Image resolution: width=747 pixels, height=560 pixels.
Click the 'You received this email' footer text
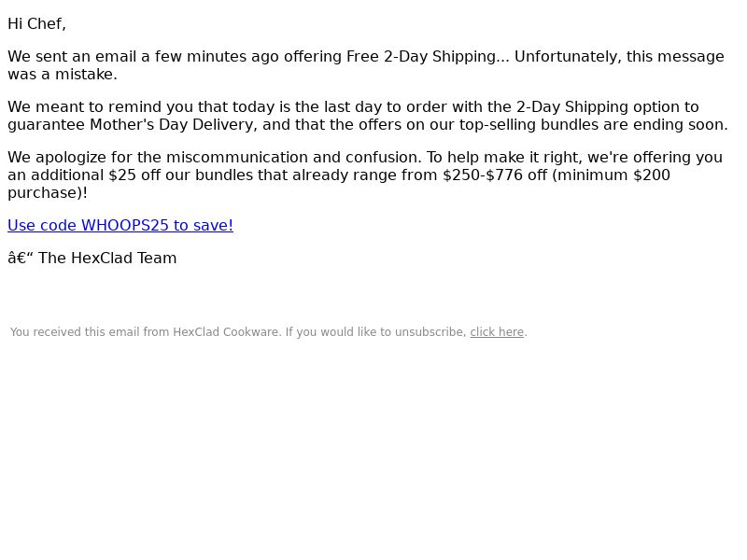76,332
